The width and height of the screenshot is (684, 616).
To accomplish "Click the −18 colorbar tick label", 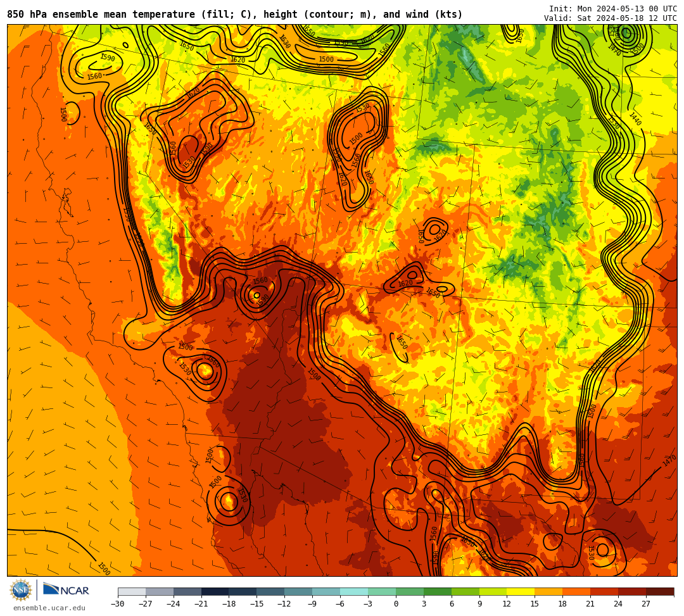I will pyautogui.click(x=229, y=604).
